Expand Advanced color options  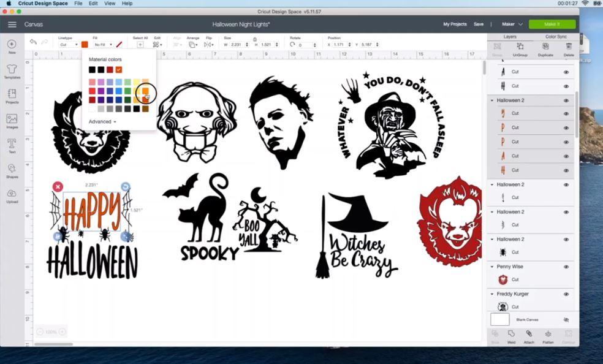(x=102, y=121)
